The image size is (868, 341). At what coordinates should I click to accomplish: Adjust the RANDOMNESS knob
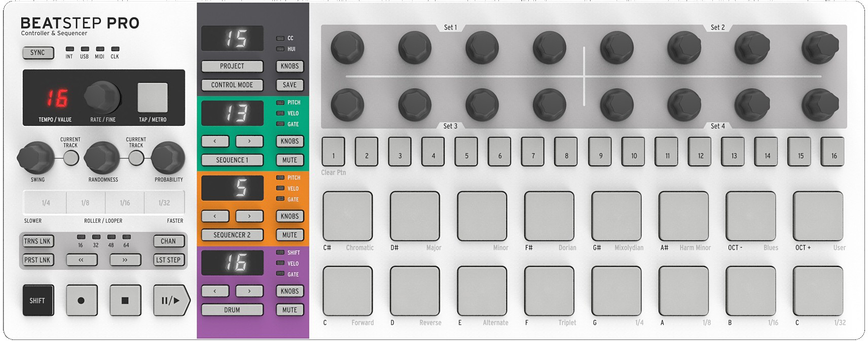(x=102, y=158)
